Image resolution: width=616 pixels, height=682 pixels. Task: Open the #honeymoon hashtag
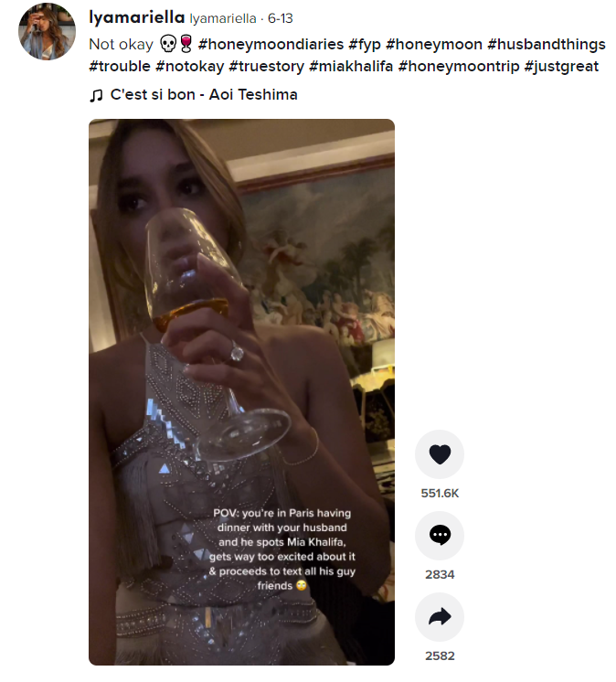click(434, 45)
